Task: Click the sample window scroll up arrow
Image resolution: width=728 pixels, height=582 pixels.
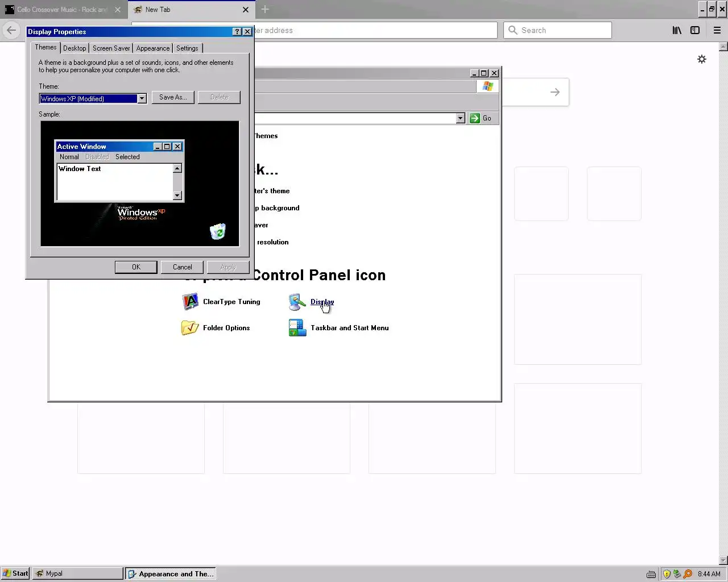Action: [x=177, y=168]
